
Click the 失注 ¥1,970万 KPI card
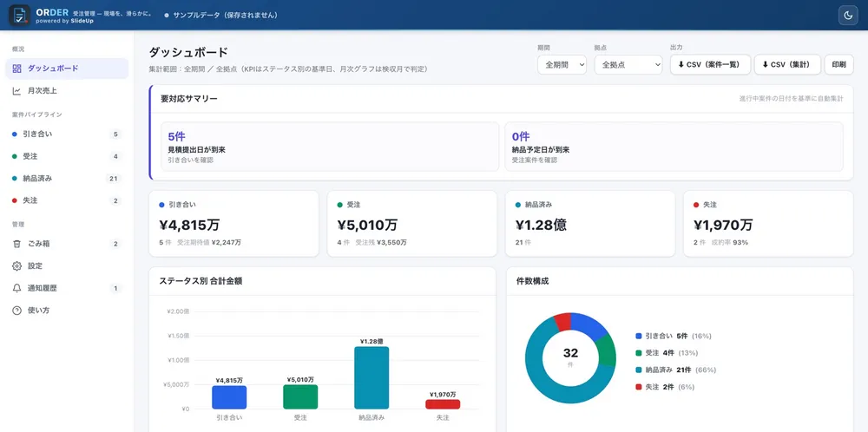click(x=768, y=224)
